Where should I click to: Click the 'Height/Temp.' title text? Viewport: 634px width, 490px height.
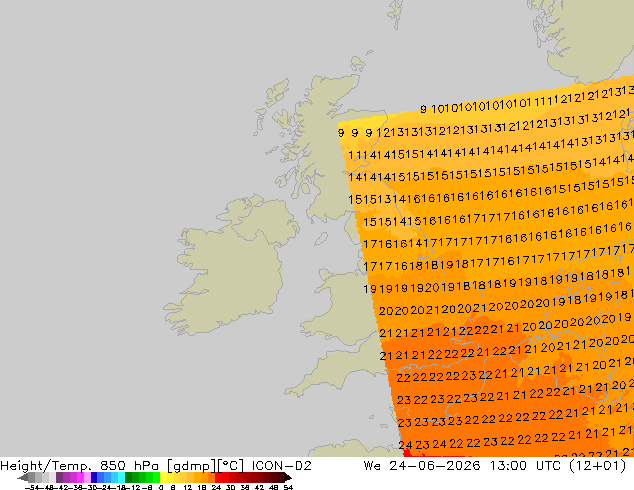tap(46, 466)
